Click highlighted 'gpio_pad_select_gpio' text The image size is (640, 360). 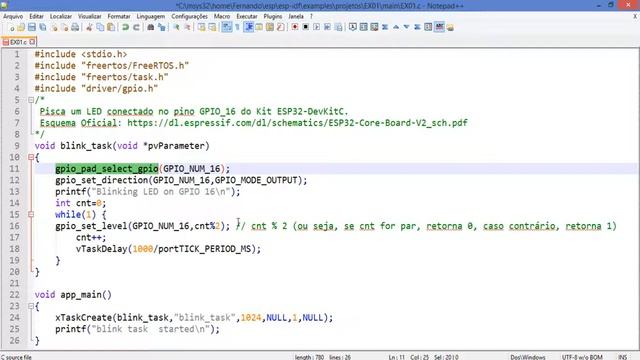(x=107, y=169)
